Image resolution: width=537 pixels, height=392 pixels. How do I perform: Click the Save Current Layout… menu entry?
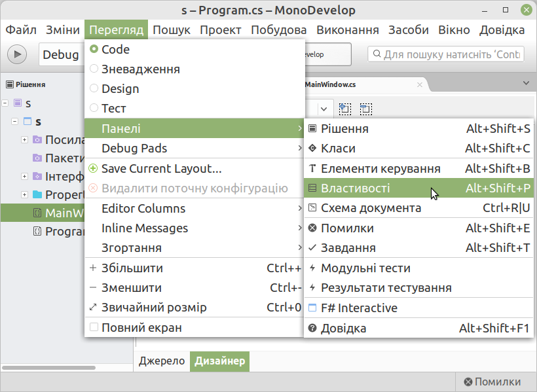[194, 168]
